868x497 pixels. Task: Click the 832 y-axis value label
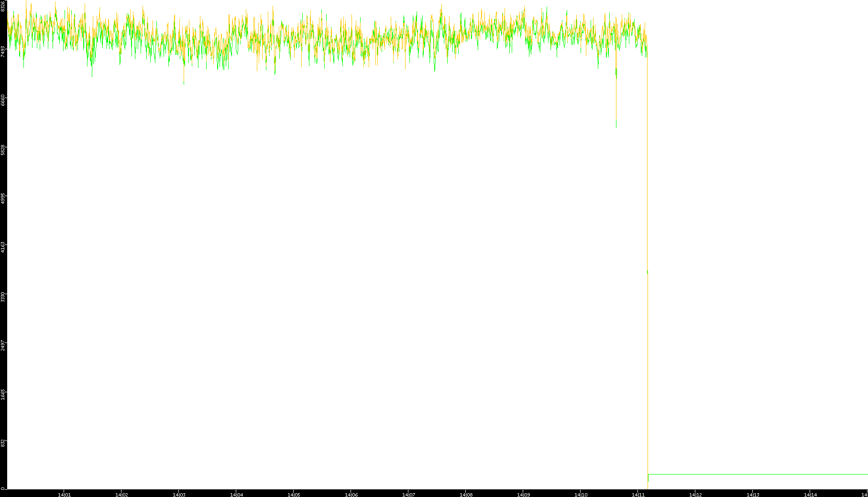(x=3, y=443)
